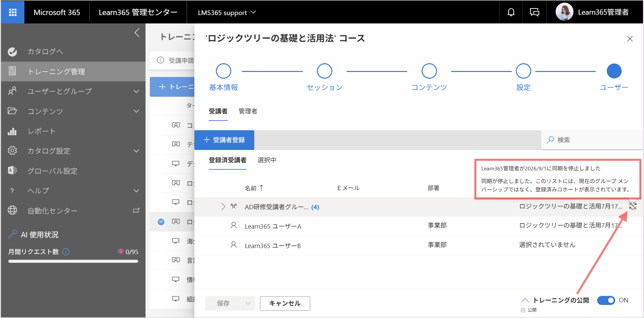
Task: Toggle the トレーニングの公開 switch
Action: pyautogui.click(x=606, y=300)
